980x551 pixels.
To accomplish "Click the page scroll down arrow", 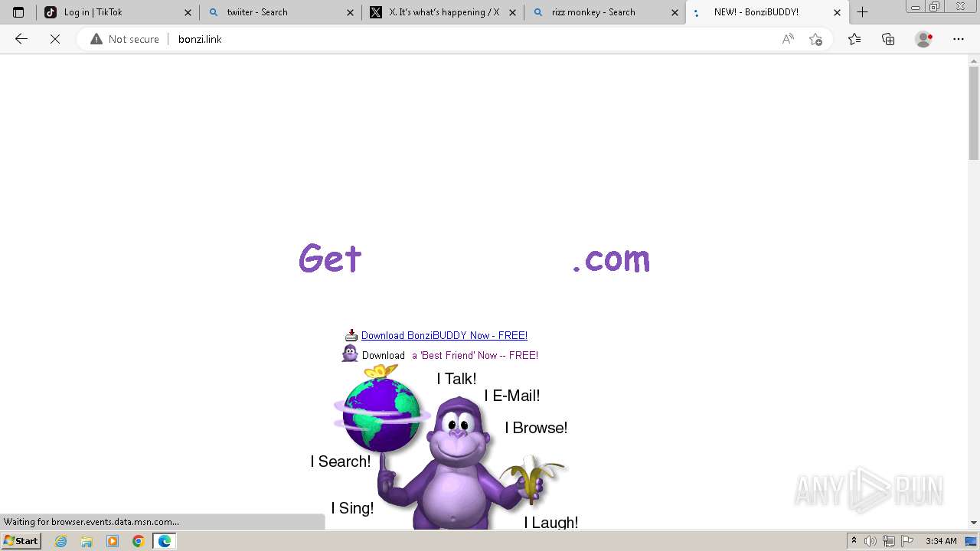I will [x=974, y=523].
